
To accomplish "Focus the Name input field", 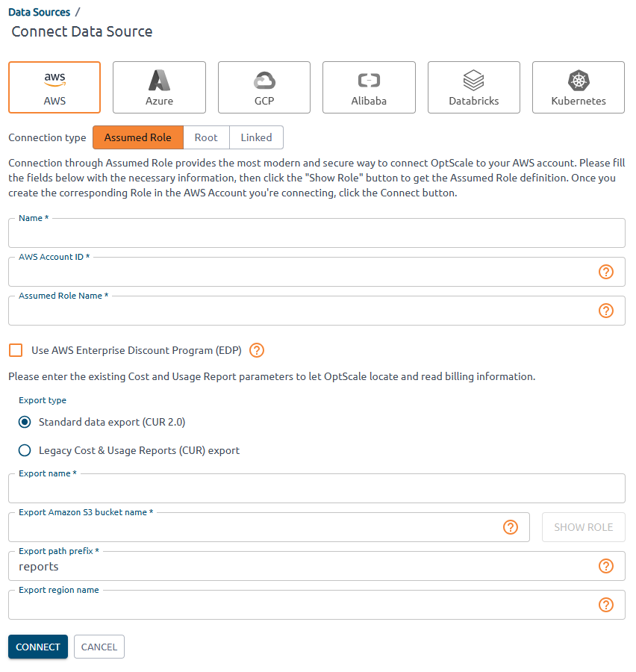I will point(316,234).
